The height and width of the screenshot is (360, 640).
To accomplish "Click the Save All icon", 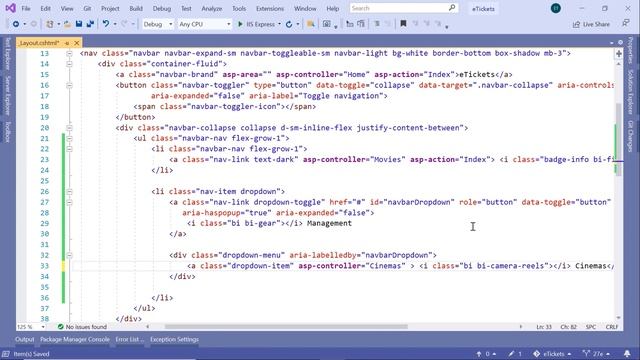I will pyautogui.click(x=90, y=24).
